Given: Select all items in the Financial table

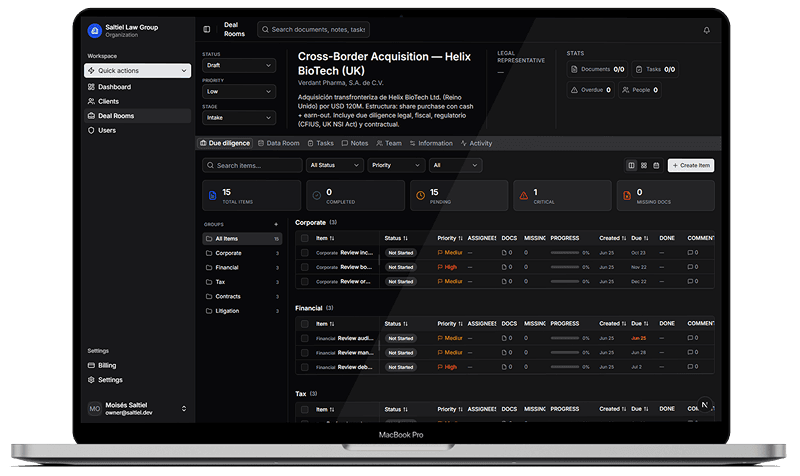Looking at the screenshot, I should tap(305, 324).
